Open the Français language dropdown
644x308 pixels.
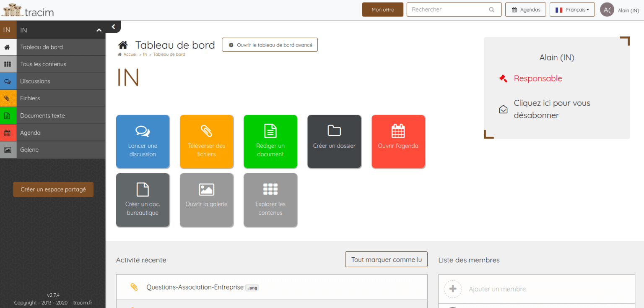(572, 10)
